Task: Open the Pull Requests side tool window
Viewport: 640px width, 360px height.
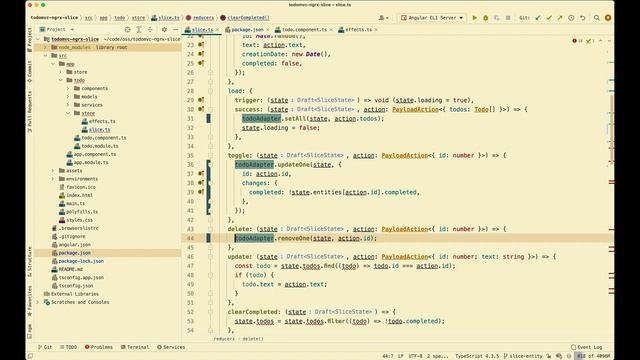Action: pyautogui.click(x=29, y=111)
